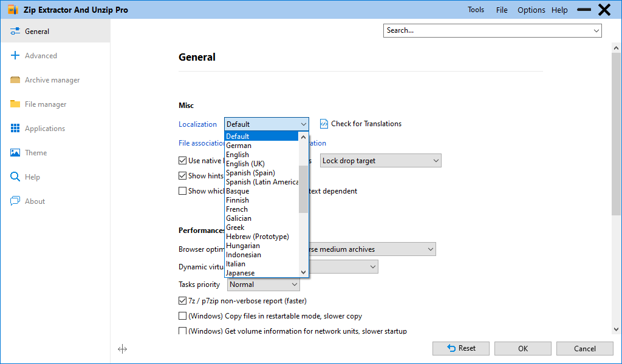Open the Help menu in title bar
Screen dimensions: 622x364
point(559,10)
